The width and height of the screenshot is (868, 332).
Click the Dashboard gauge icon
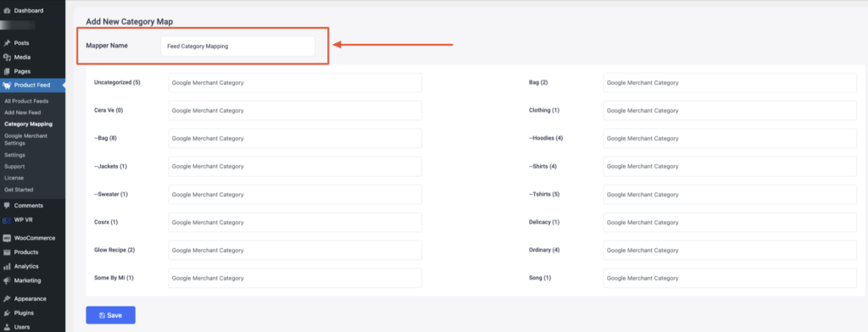[x=7, y=10]
